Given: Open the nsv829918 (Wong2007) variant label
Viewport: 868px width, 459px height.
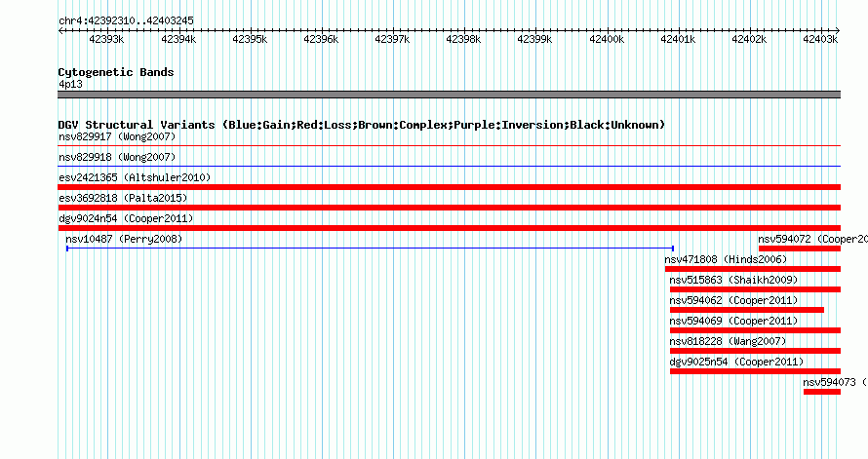Looking at the screenshot, I should pyautogui.click(x=117, y=157).
